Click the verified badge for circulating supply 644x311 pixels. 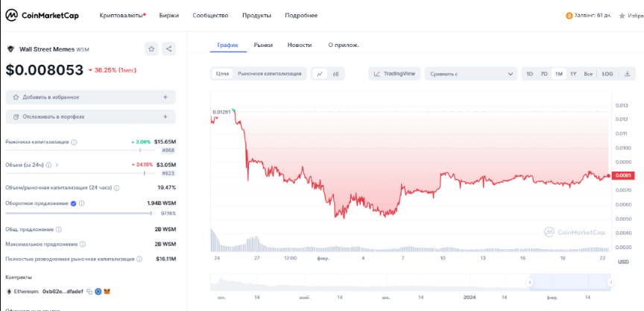point(74,204)
